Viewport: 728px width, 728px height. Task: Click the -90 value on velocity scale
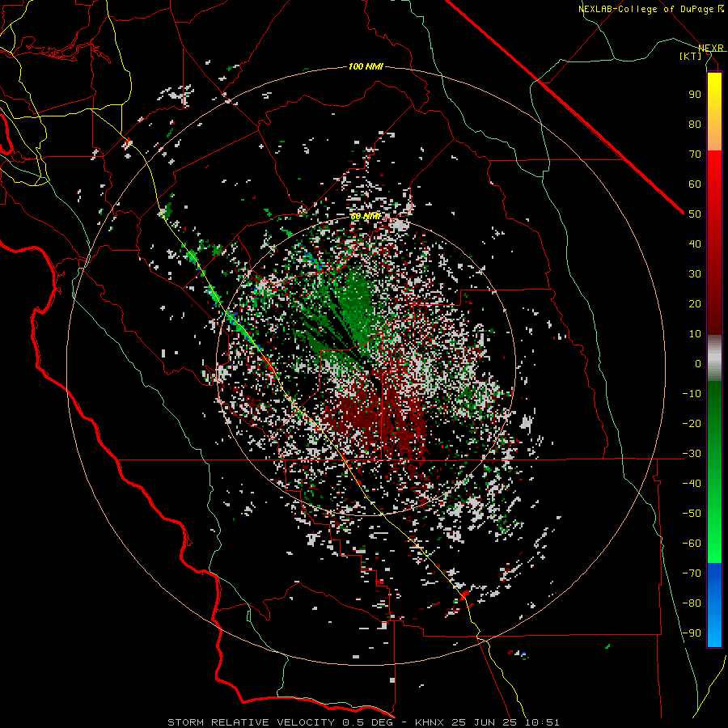[692, 633]
